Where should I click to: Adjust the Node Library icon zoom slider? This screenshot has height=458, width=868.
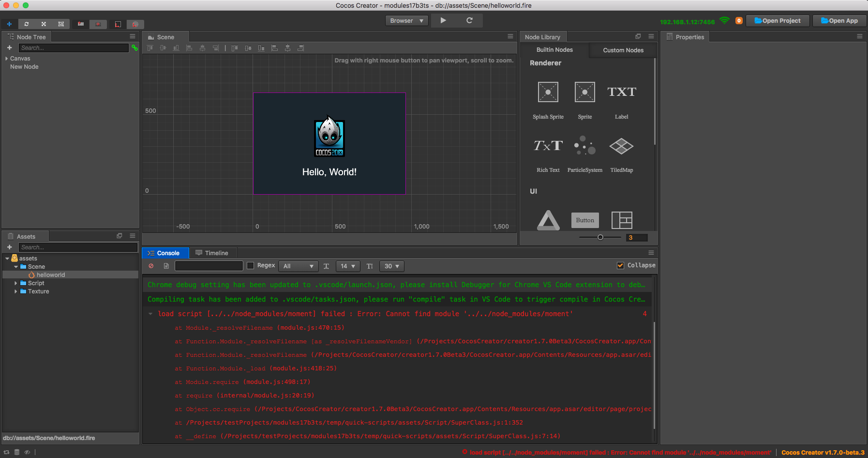[600, 237]
